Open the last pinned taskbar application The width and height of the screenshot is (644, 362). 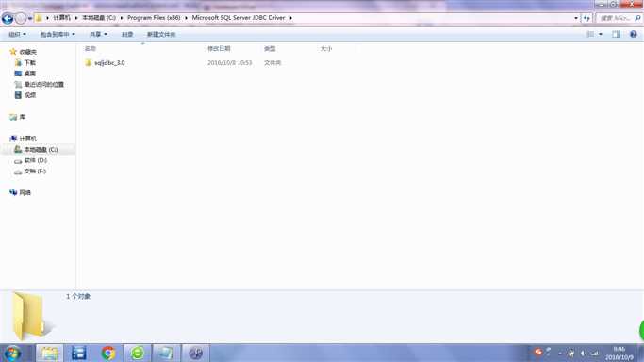[195, 353]
